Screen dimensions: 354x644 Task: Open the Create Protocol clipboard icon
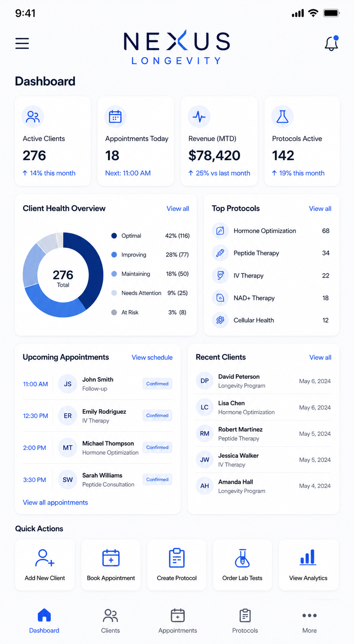[177, 558]
